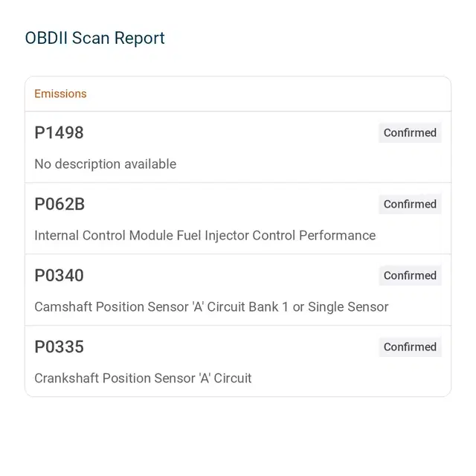This screenshot has width=476, height=476.
Task: Click the word 'Crankshaft' in P0335 row
Action: [x=66, y=379]
